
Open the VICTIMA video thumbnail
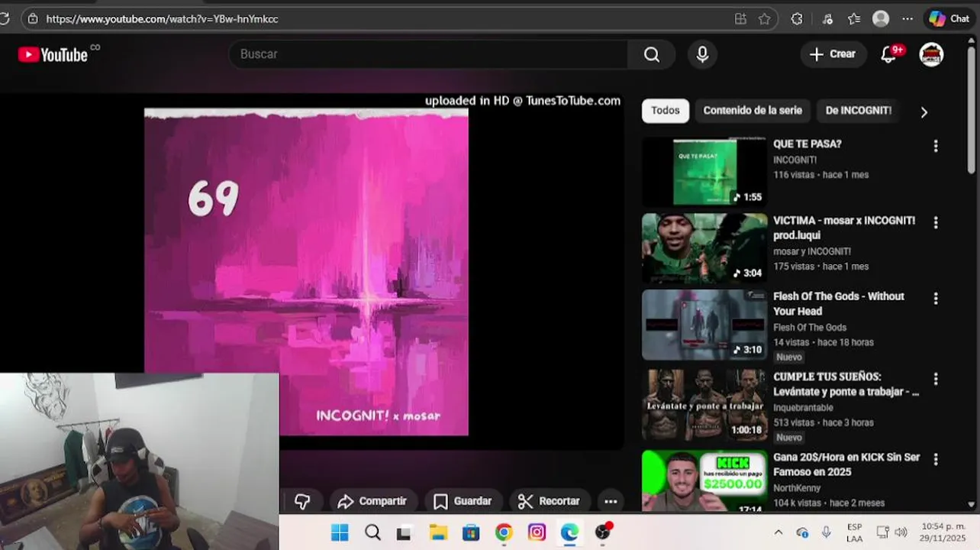(x=704, y=248)
